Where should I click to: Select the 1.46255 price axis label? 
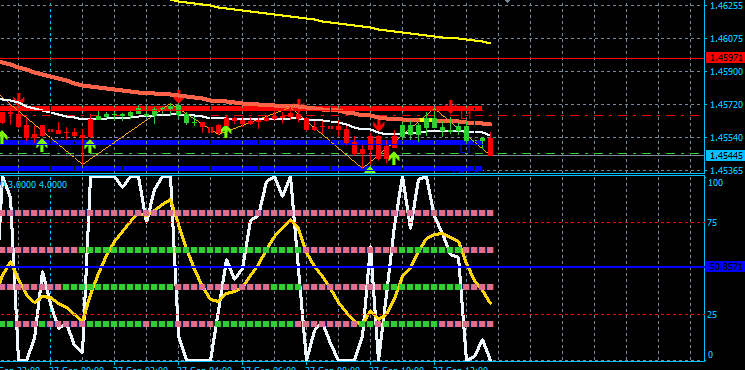point(723,6)
